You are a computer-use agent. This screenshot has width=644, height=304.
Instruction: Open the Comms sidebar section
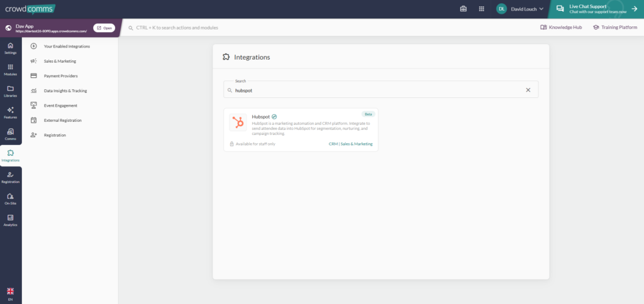11,134
